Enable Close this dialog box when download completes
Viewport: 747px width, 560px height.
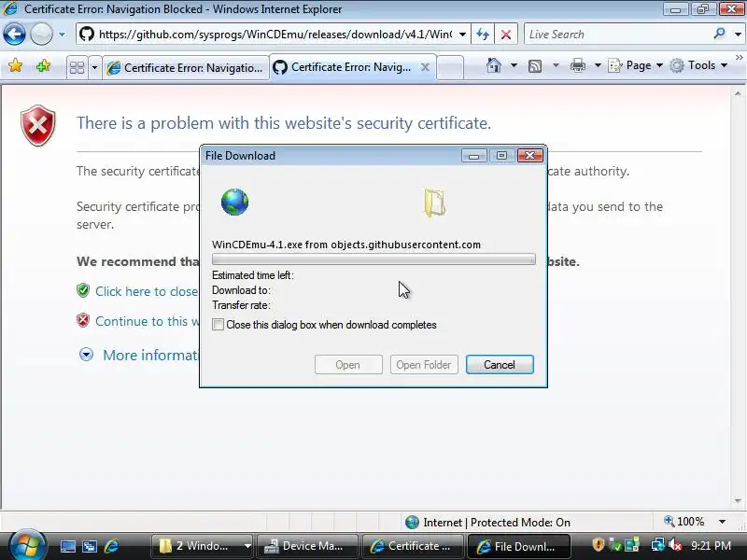218,325
